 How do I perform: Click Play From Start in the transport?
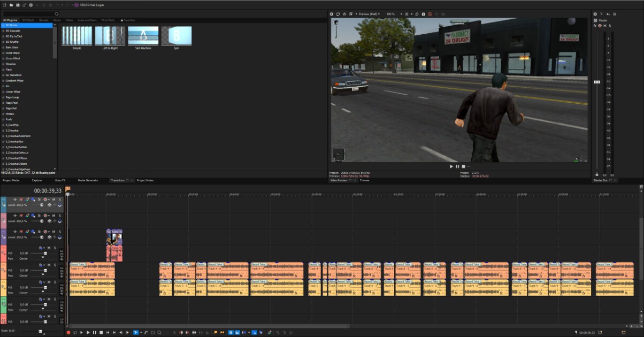tap(81, 332)
